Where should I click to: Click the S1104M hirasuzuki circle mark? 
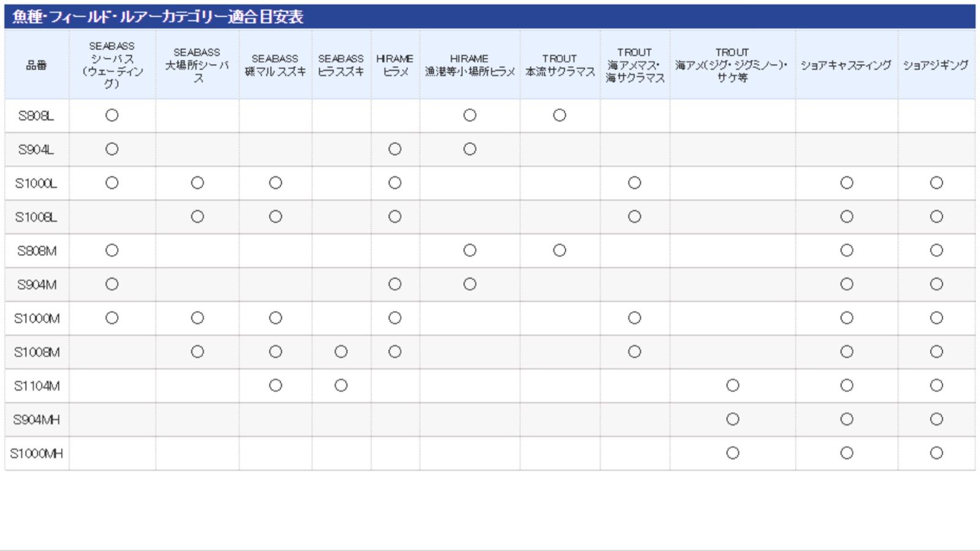point(341,385)
